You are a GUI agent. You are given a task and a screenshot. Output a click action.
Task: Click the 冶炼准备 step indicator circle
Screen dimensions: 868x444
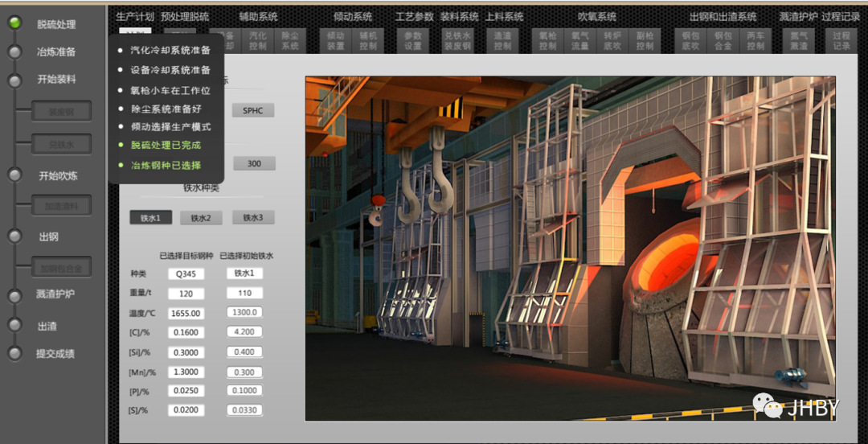coord(14,52)
